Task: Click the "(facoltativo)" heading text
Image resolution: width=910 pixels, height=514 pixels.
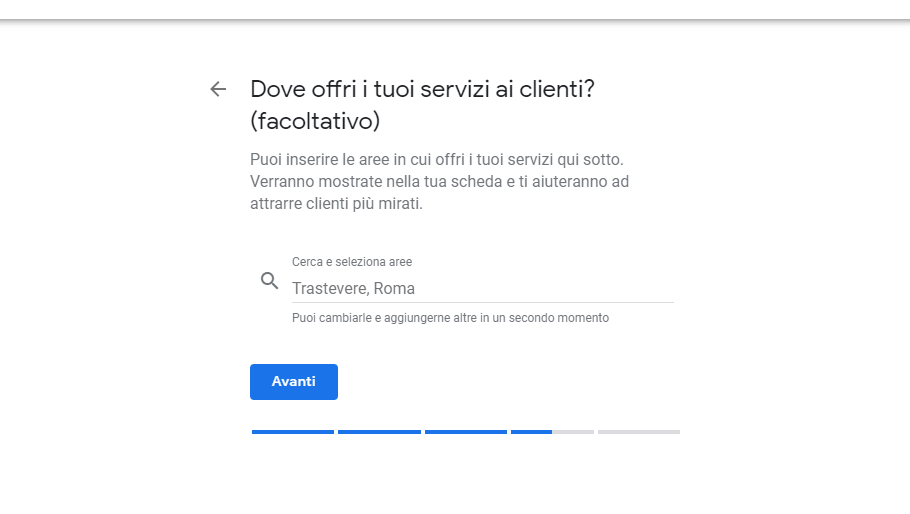Action: [315, 121]
